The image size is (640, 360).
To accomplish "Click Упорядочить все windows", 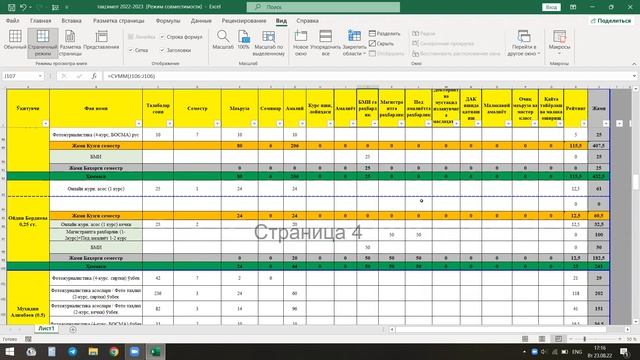I will (325, 43).
